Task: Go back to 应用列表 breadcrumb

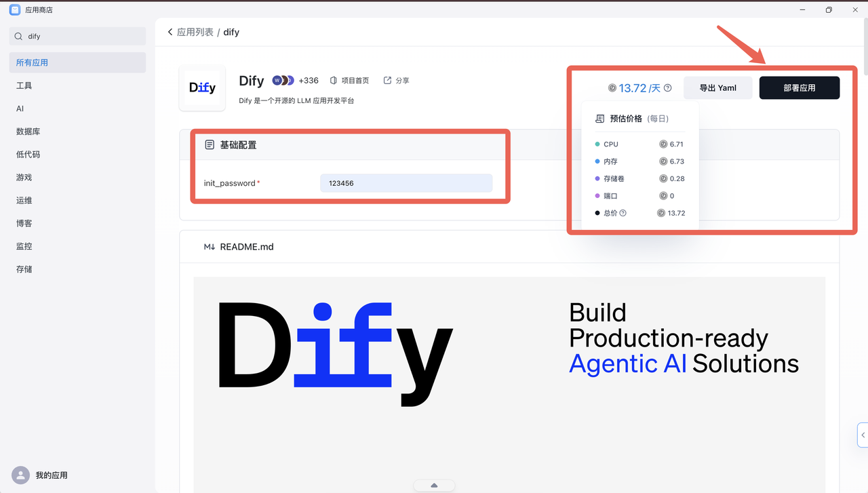Action: pyautogui.click(x=195, y=32)
